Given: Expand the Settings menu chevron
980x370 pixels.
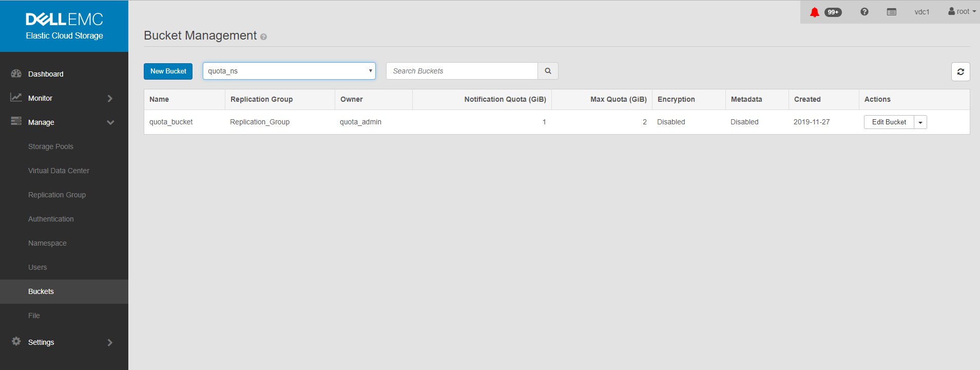Looking at the screenshot, I should (110, 342).
